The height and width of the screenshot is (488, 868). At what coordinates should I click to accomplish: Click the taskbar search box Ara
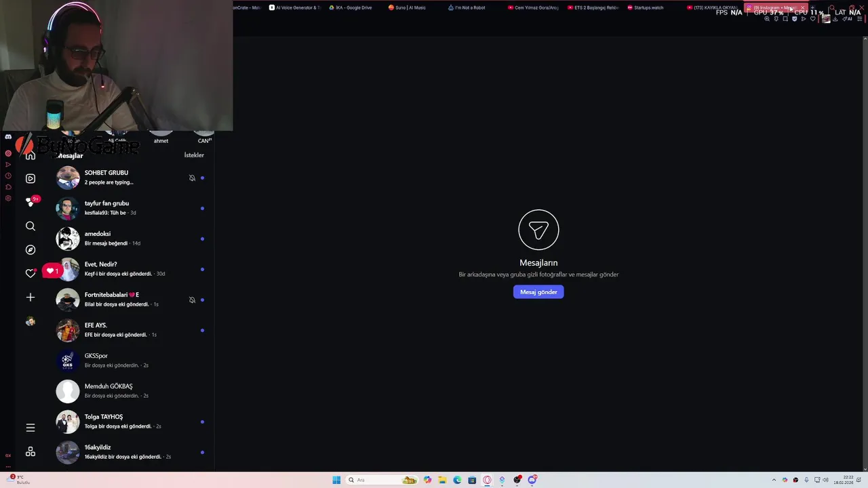click(x=382, y=480)
